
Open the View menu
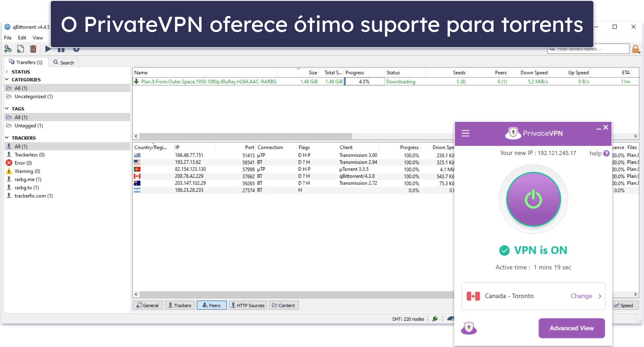[x=38, y=38]
